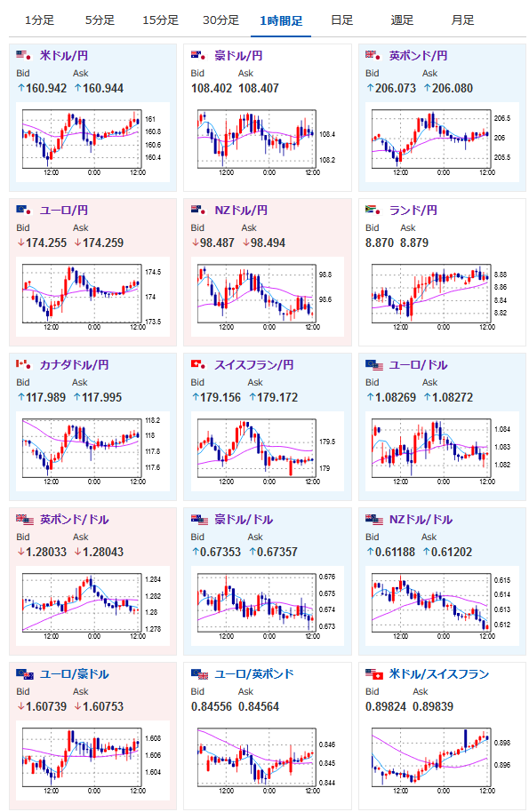Viewport: 529px width, 812px height.
Task: Click the ユーロ/豪ドル candlestick chart
Action: [x=92, y=760]
